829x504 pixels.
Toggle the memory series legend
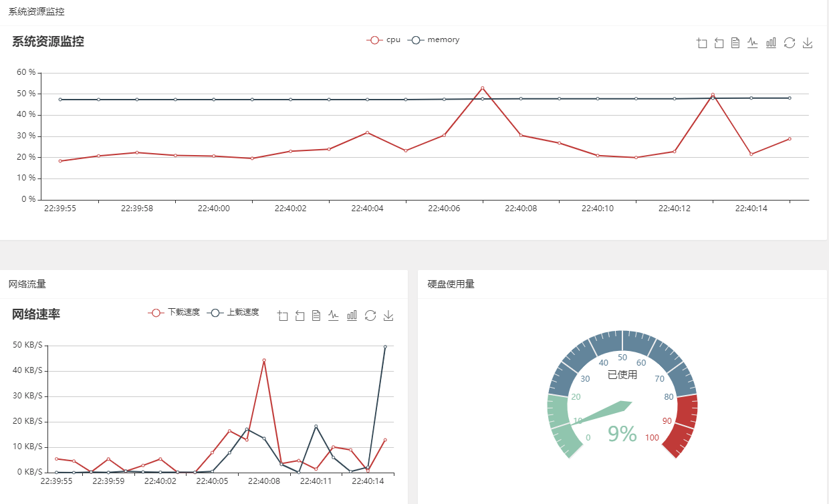(x=433, y=40)
